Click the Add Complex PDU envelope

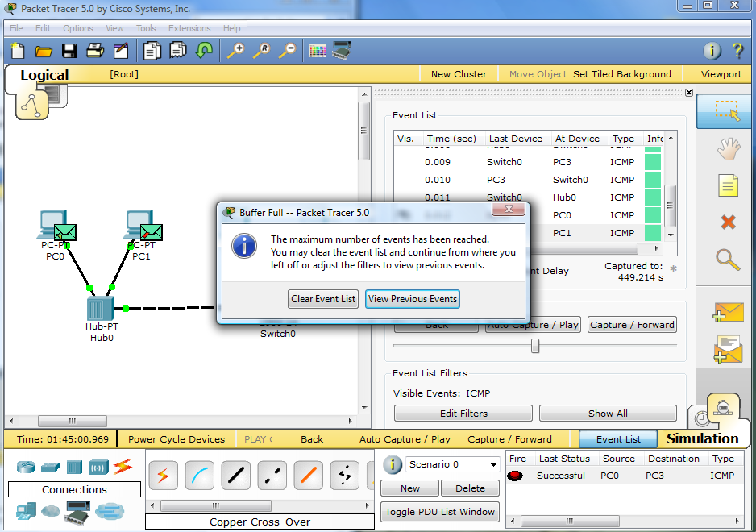[728, 349]
